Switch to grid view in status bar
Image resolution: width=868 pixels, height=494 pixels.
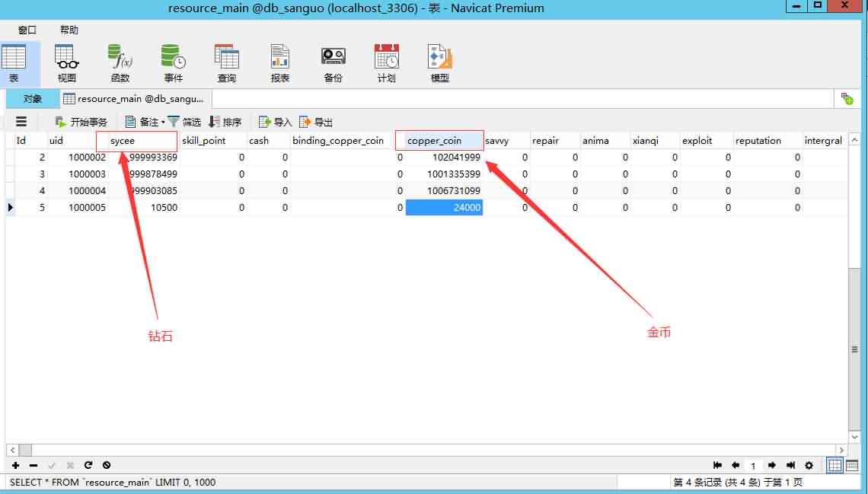[834, 465]
